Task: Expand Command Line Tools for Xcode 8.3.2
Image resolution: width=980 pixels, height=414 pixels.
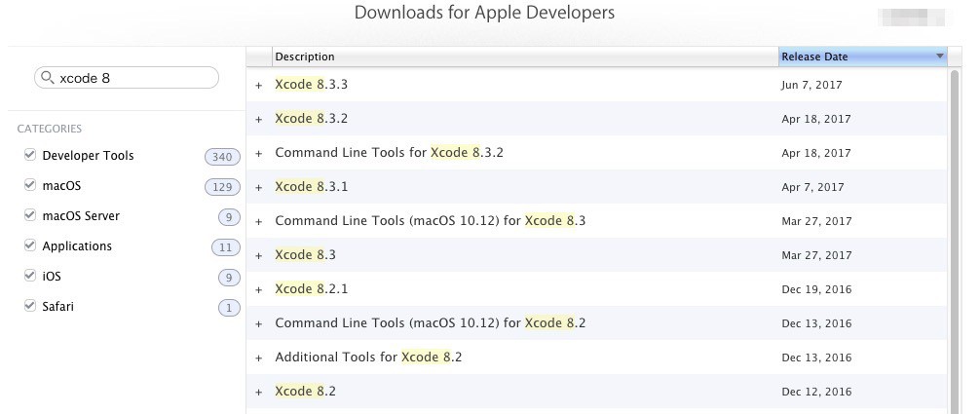Action: 259,154
